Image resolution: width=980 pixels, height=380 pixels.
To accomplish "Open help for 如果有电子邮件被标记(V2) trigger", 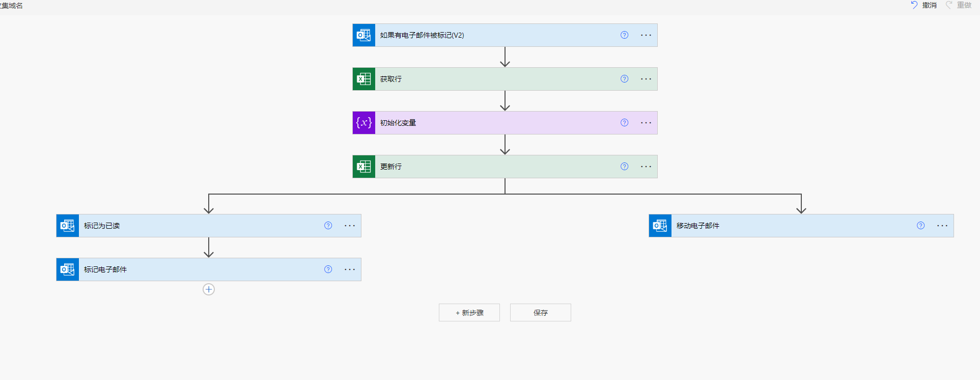I will tap(625, 35).
